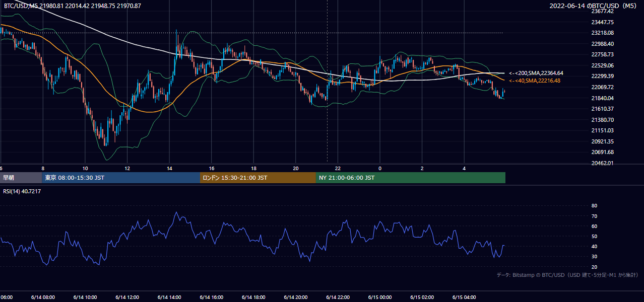This screenshot has width=644, height=302.
Task: Click RSI axis level 30
Action: 594,257
